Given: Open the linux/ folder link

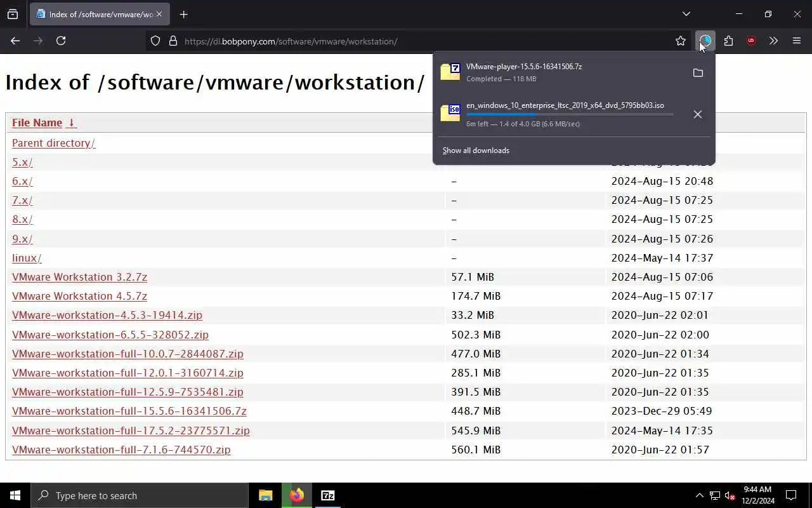Looking at the screenshot, I should pyautogui.click(x=27, y=258).
